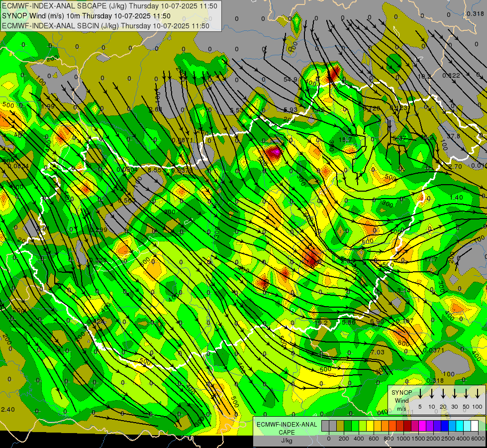
Task: Click the 0.0371 value on the map
Action: [434, 350]
